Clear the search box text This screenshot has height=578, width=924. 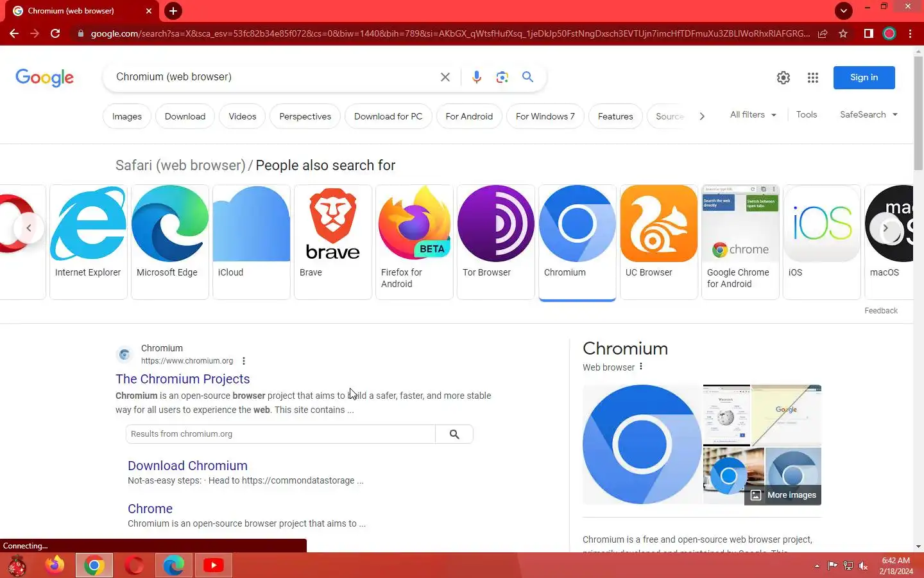tap(445, 77)
